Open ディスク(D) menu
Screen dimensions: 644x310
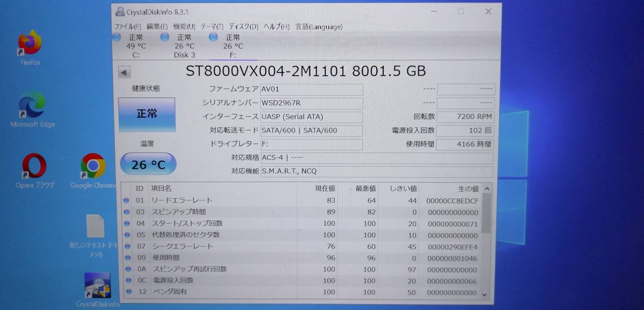point(243,26)
